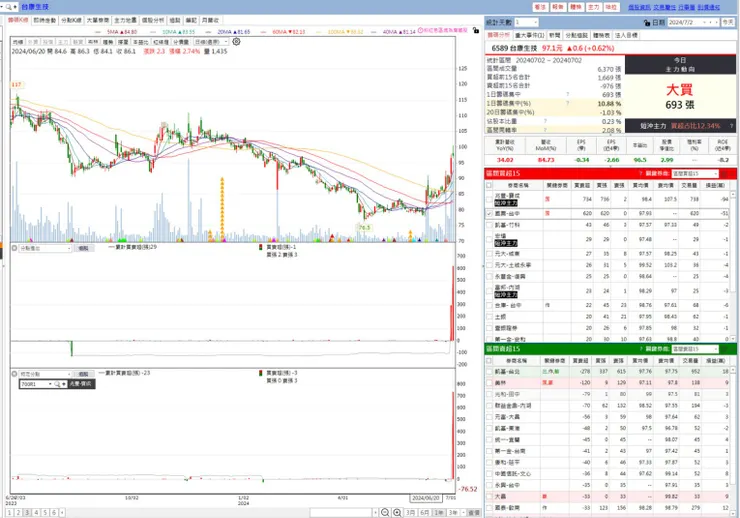Screen dimensions: 740x518
Task: Click the 分價量 toolbar button
Action: (x=181, y=42)
